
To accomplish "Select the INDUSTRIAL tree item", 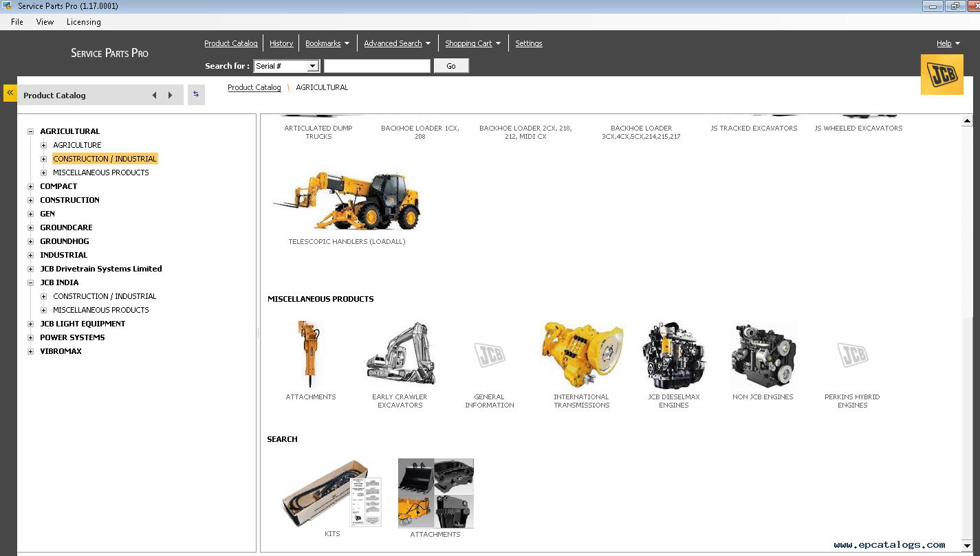I will [x=64, y=255].
